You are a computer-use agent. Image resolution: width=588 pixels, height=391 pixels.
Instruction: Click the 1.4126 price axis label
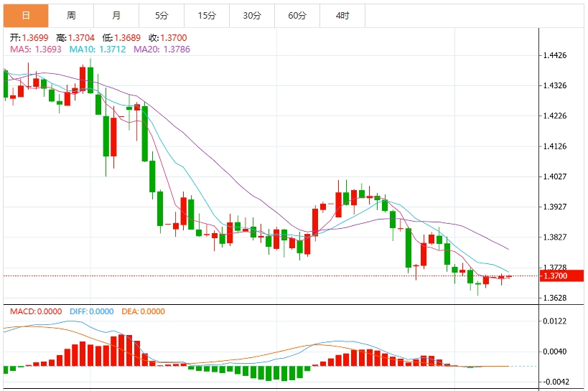coord(555,146)
